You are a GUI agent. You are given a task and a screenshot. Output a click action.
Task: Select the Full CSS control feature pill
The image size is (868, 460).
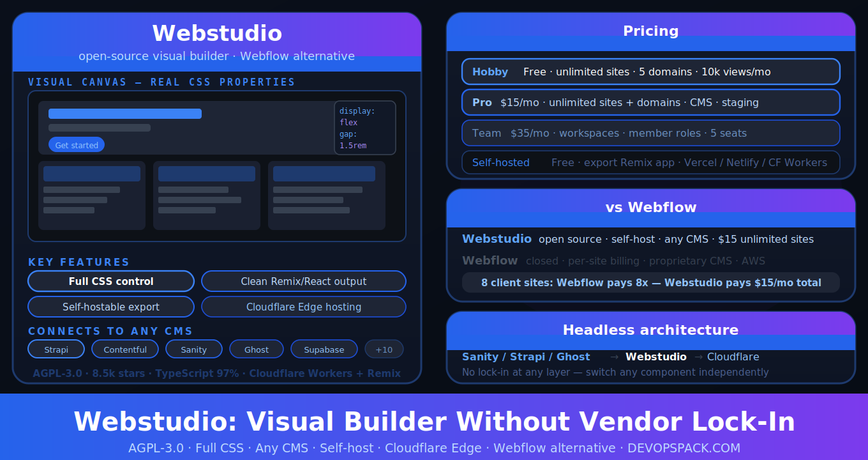coord(111,281)
